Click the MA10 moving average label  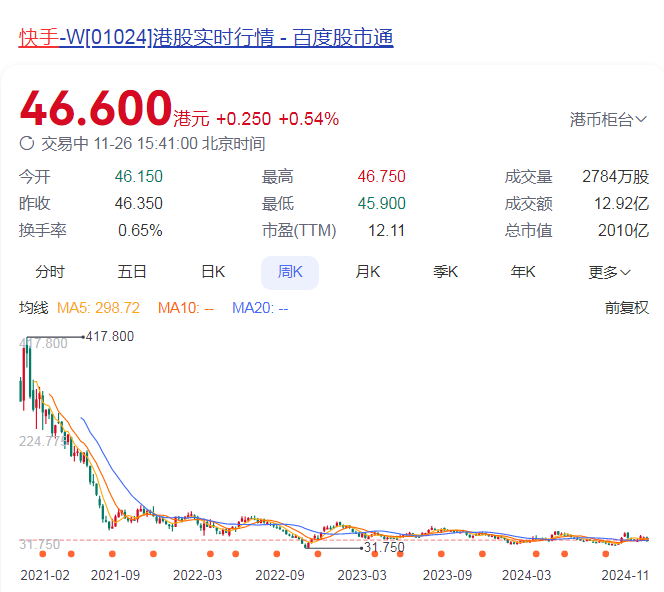click(185, 308)
